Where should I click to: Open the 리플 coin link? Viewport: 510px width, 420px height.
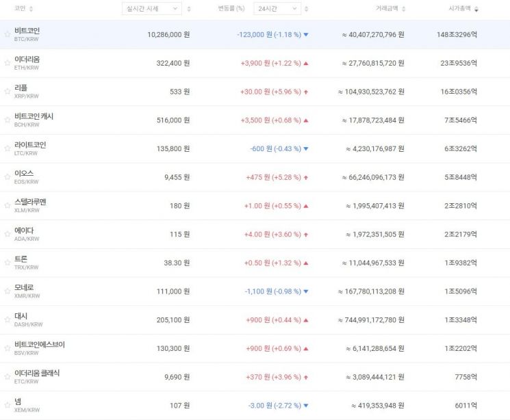click(x=21, y=88)
